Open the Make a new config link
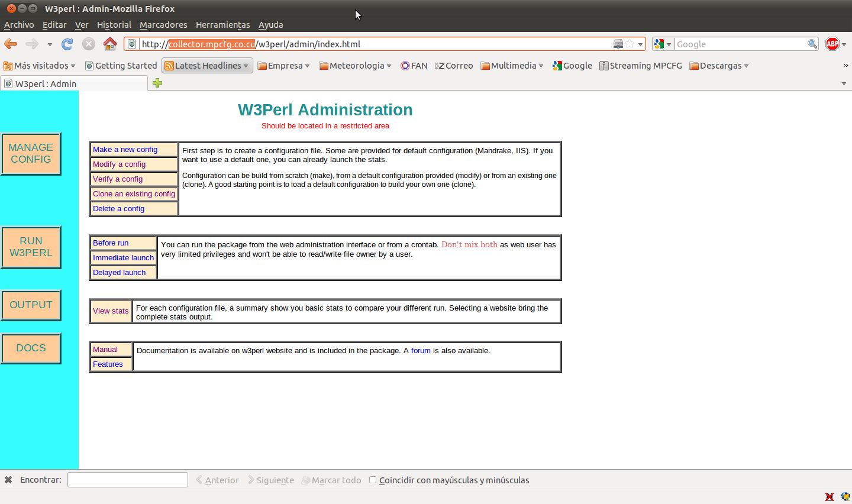Image resolution: width=852 pixels, height=504 pixels. point(125,150)
